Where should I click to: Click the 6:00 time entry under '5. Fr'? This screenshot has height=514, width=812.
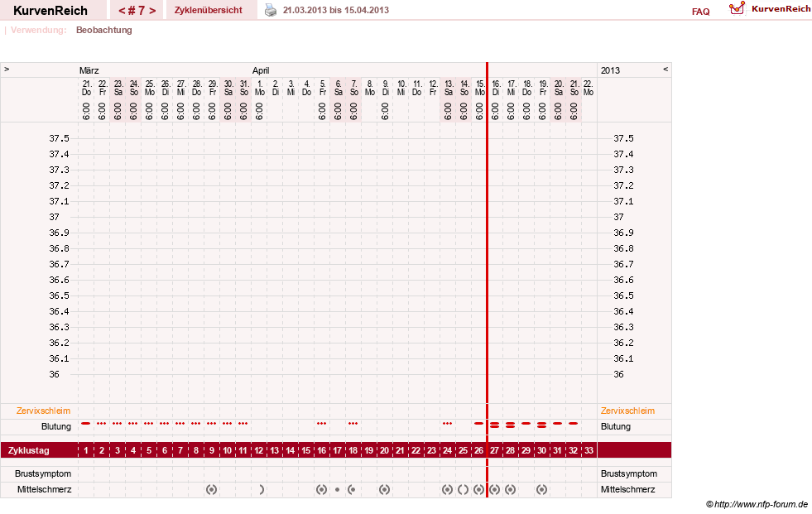[322, 111]
